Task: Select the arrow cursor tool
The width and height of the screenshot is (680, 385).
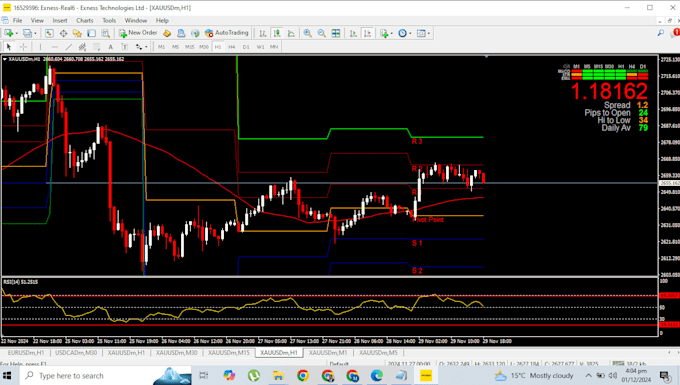Action: (x=9, y=46)
